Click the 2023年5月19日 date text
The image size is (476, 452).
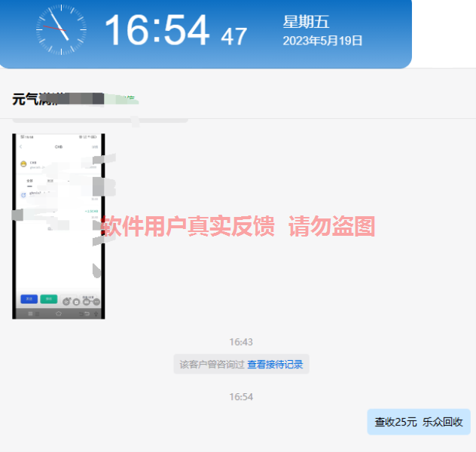322,41
